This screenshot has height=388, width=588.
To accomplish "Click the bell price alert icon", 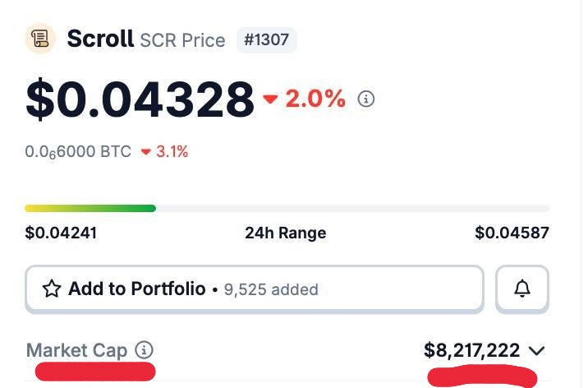I will [522, 289].
